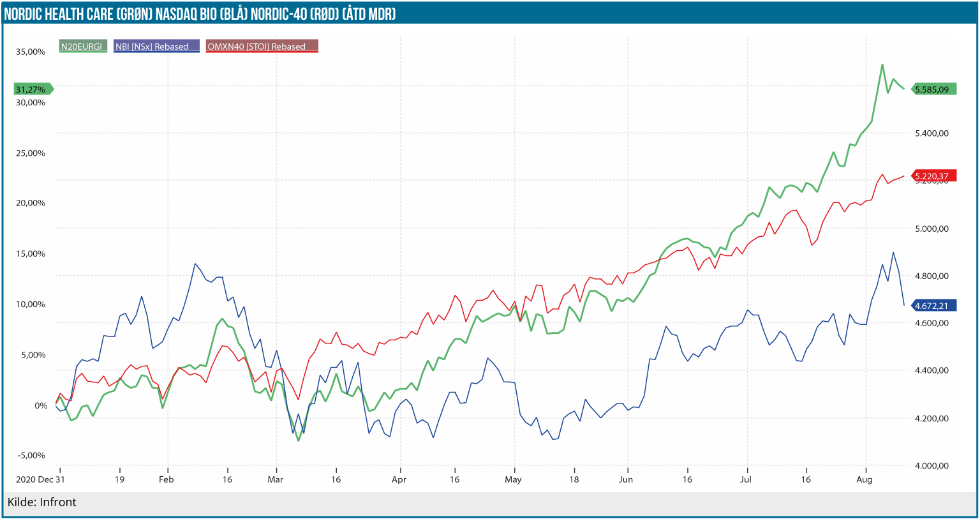
Task: Click the 4.000,00 label on right axis
Action: (932, 466)
